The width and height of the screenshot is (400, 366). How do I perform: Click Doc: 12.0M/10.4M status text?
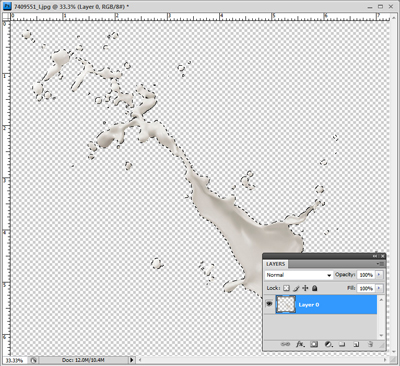[x=83, y=360]
